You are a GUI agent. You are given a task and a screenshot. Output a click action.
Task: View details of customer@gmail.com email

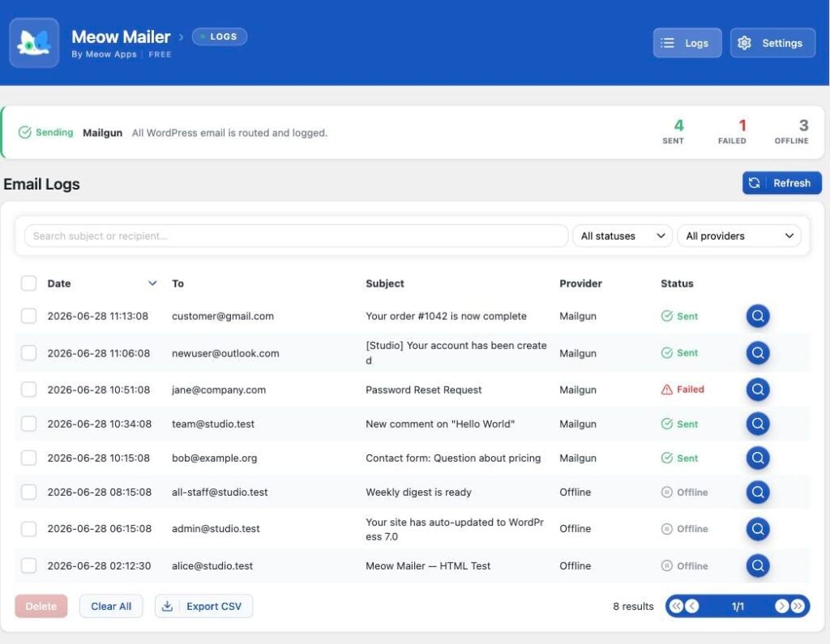pyautogui.click(x=758, y=316)
